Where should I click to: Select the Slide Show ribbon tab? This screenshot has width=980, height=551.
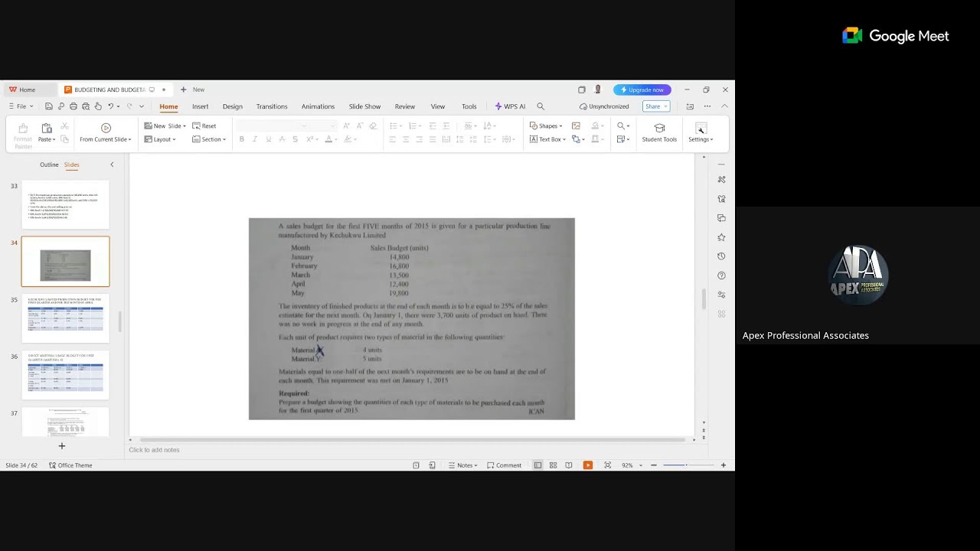click(x=364, y=106)
